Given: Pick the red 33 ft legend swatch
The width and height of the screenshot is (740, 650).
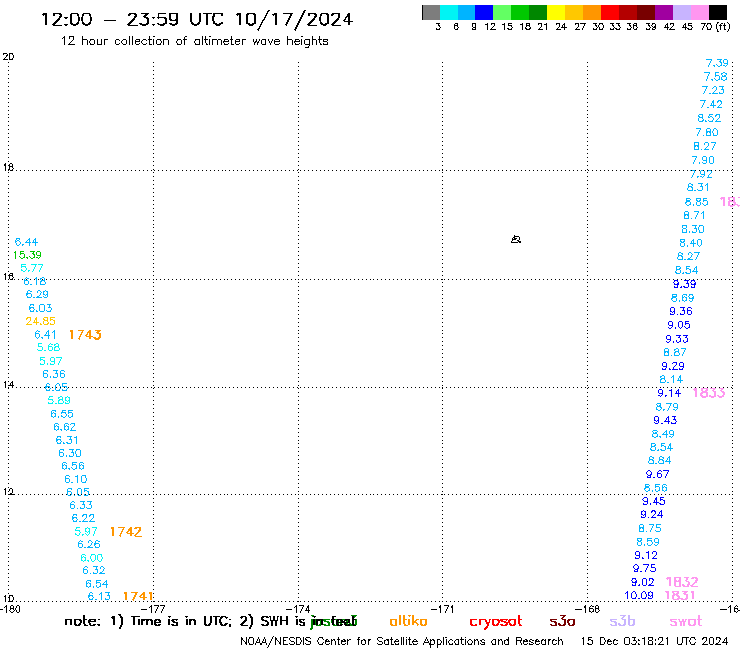Looking at the screenshot, I should click(x=609, y=12).
